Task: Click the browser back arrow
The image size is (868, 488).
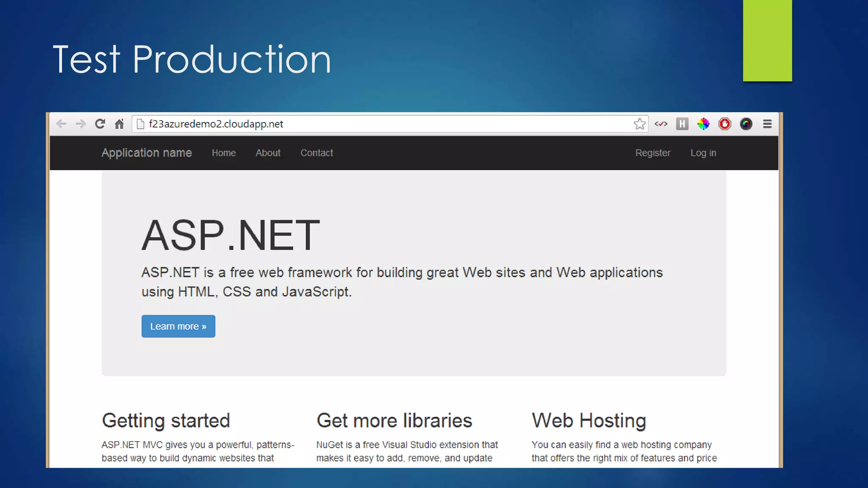Action: [x=61, y=124]
